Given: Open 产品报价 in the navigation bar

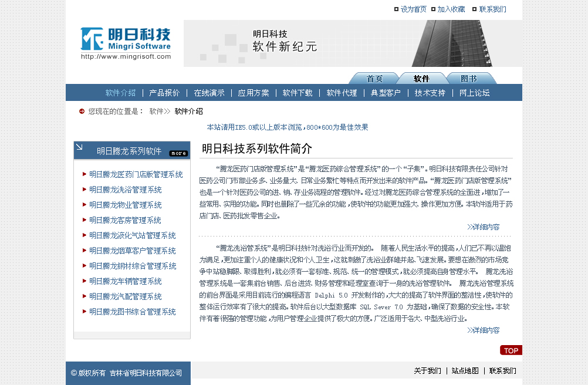Looking at the screenshot, I should pos(164,93).
